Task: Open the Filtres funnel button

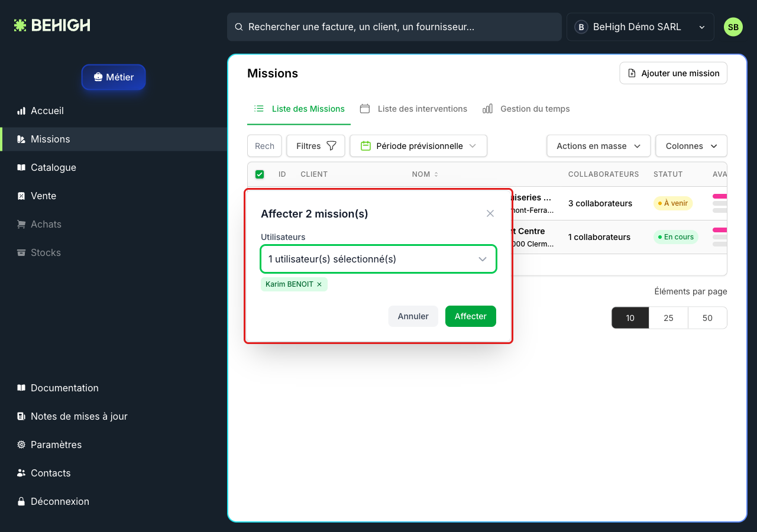Action: coord(316,146)
